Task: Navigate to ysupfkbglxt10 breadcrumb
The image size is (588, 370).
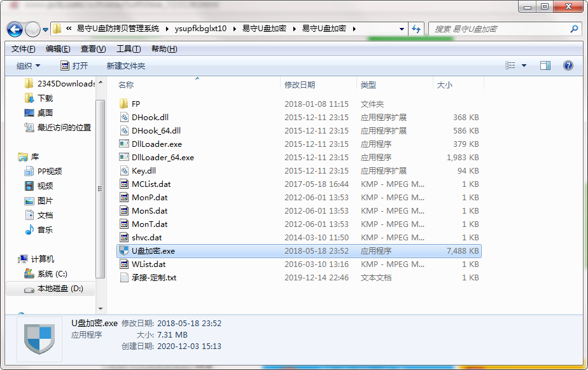Action: (200, 29)
